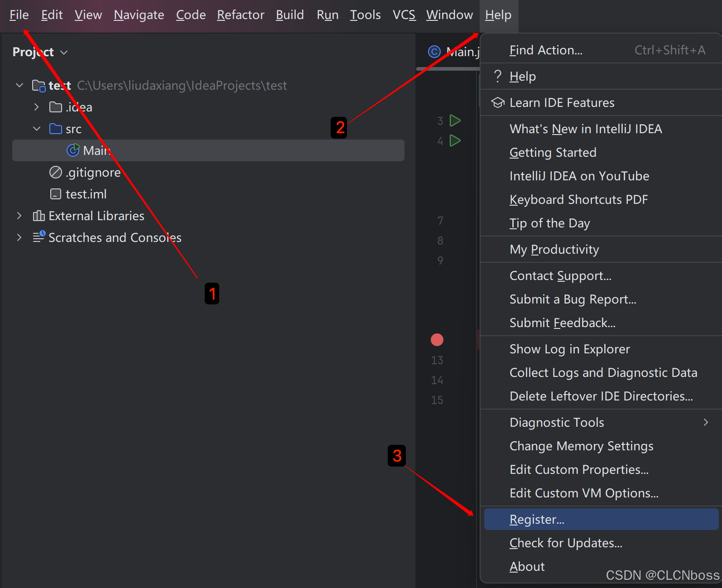The height and width of the screenshot is (588, 722).
Task: Open Keyboard Shortcuts PDF
Action: pyautogui.click(x=601, y=199)
